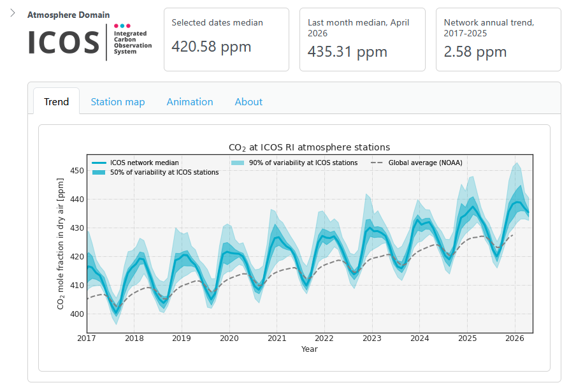Open the Trend tab
The width and height of the screenshot is (569, 392).
point(56,101)
